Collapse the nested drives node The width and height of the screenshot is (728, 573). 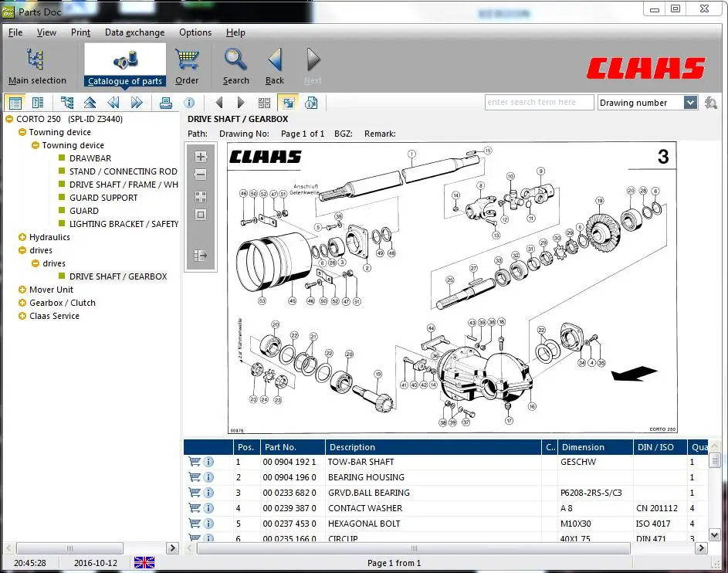36,263
